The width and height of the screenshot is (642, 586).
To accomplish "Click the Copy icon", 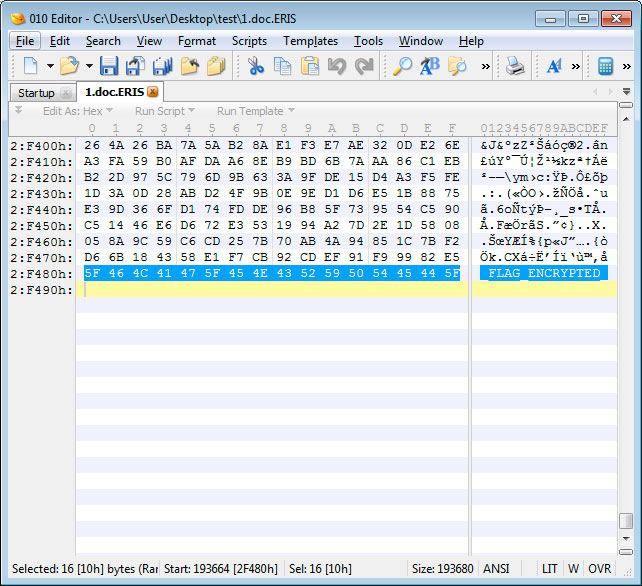I will (x=282, y=66).
